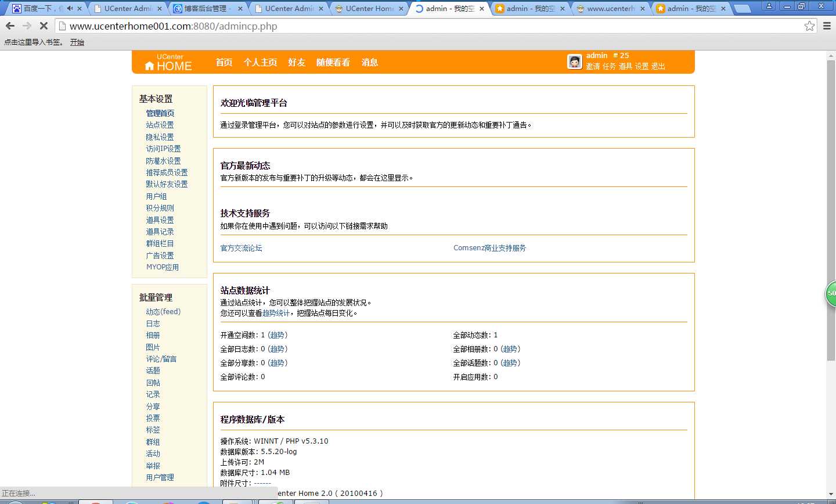Open 访问IP设置 in the sidebar
Screen dimensions: 836x504
(163, 149)
